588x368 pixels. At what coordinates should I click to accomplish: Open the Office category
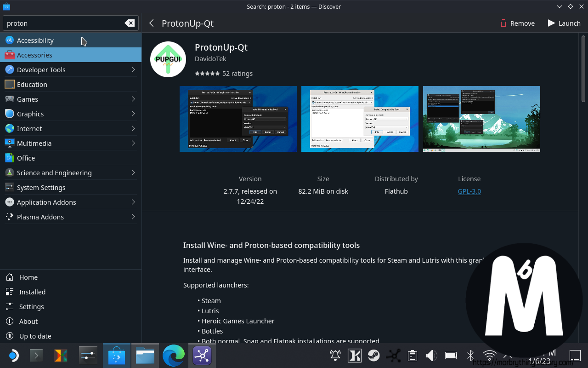point(71,158)
